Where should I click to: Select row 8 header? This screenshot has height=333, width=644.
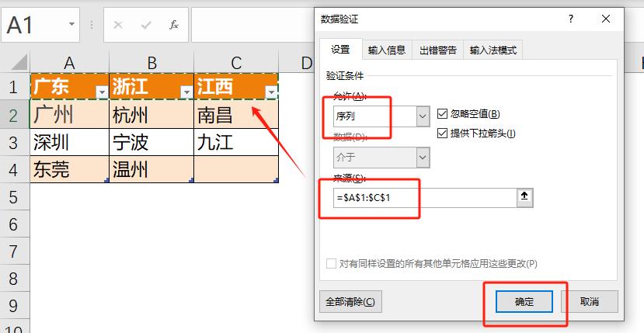[x=15, y=279]
